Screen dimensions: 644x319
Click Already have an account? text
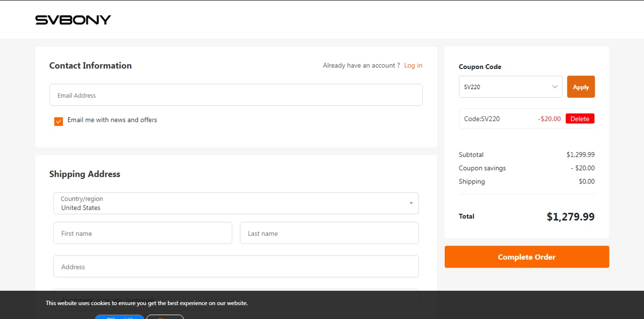pos(361,66)
